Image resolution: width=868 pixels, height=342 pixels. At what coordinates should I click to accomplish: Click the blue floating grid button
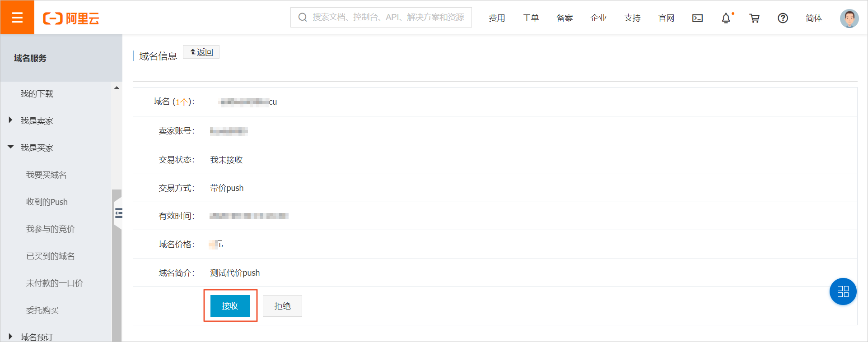843,291
